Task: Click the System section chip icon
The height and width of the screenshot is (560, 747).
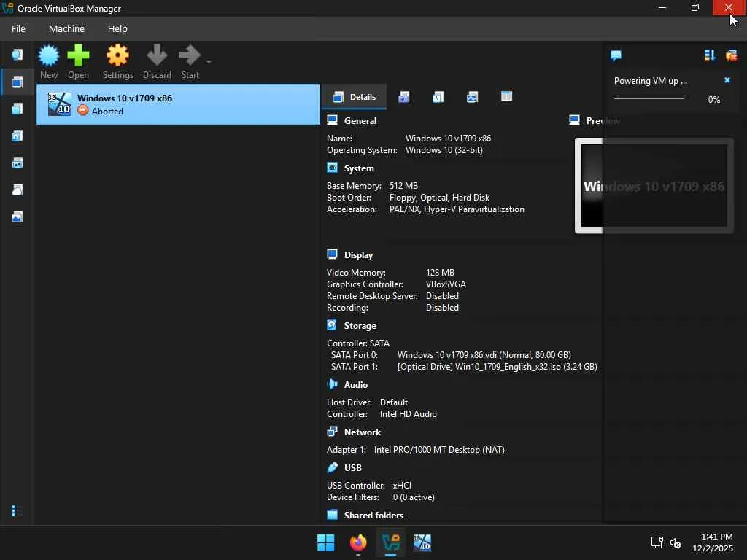Action: point(332,168)
